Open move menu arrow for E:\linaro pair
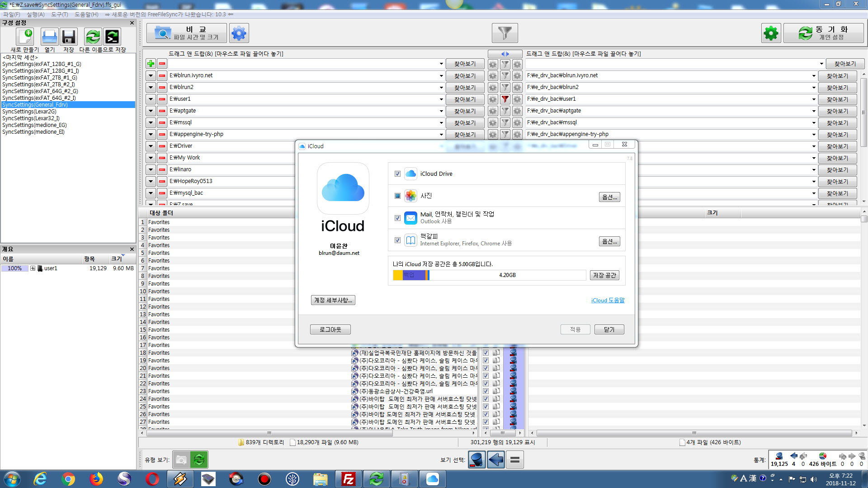 [151, 169]
